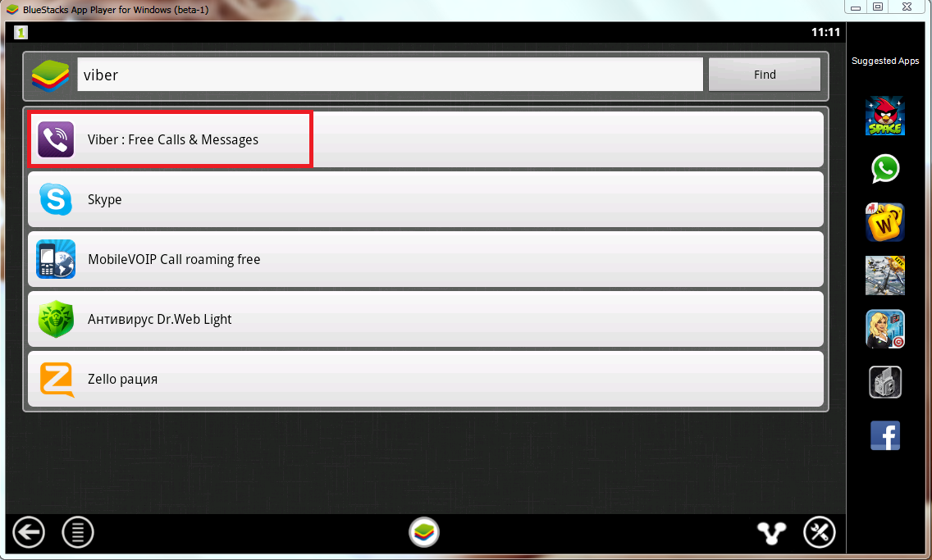Open the airplane war game suggested app
Image resolution: width=932 pixels, height=560 pixels.
pos(885,275)
